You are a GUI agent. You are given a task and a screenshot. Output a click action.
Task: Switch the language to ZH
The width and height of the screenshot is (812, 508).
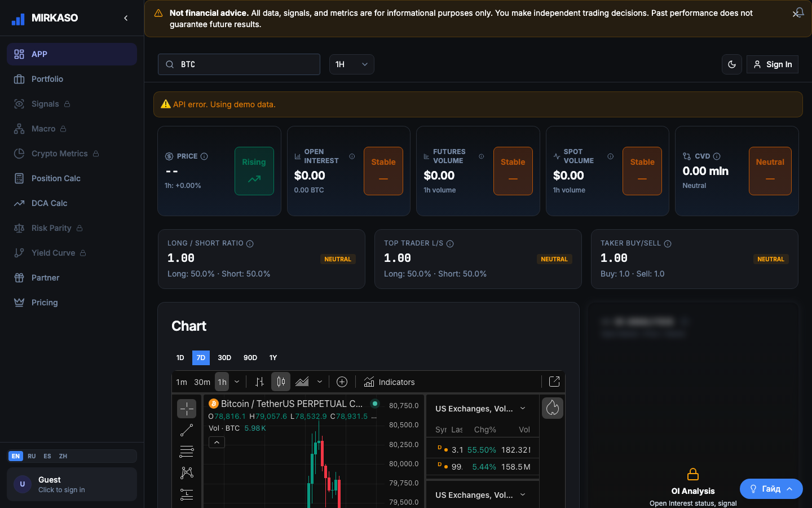[x=63, y=456]
